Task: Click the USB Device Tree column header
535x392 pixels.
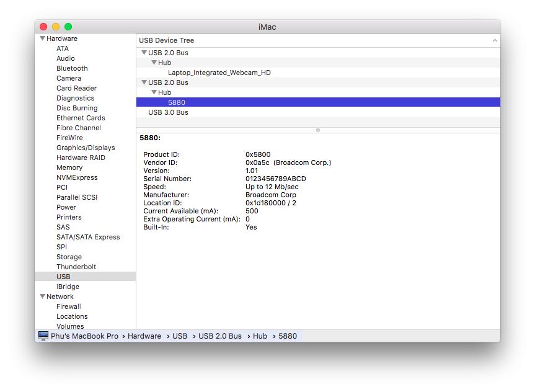Action: tap(319, 40)
